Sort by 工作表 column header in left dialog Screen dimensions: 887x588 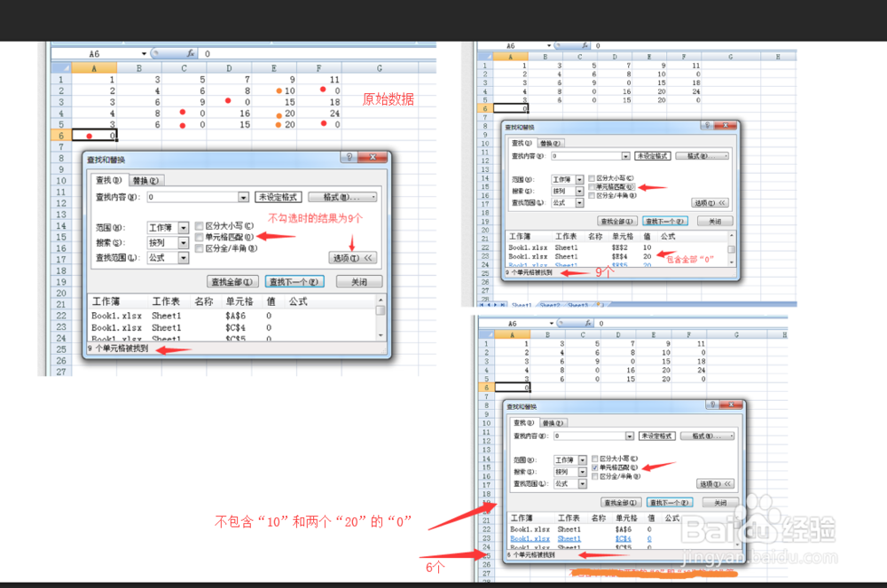pyautogui.click(x=166, y=302)
